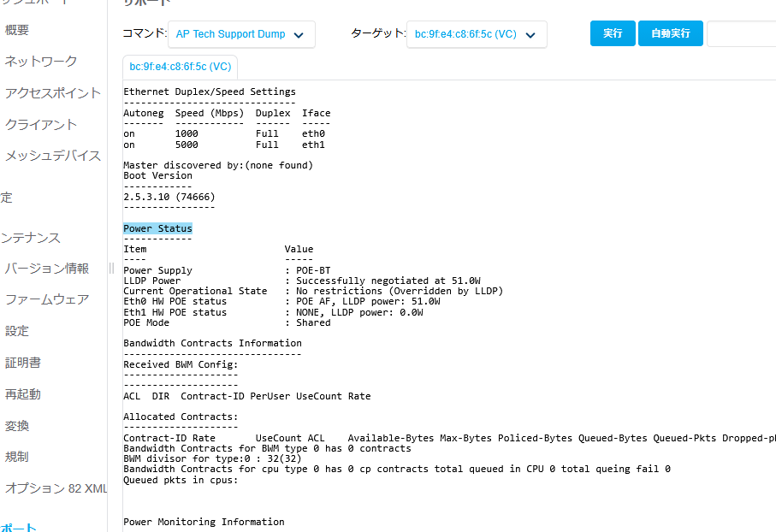Click the Received BWM Config: line

[x=181, y=364]
